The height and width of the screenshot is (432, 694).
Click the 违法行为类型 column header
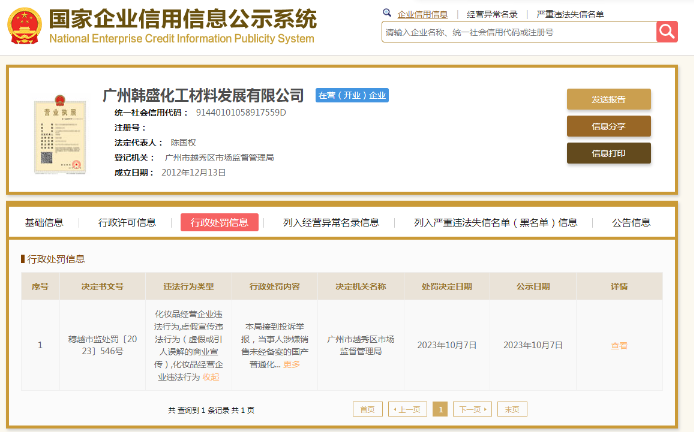click(x=189, y=286)
